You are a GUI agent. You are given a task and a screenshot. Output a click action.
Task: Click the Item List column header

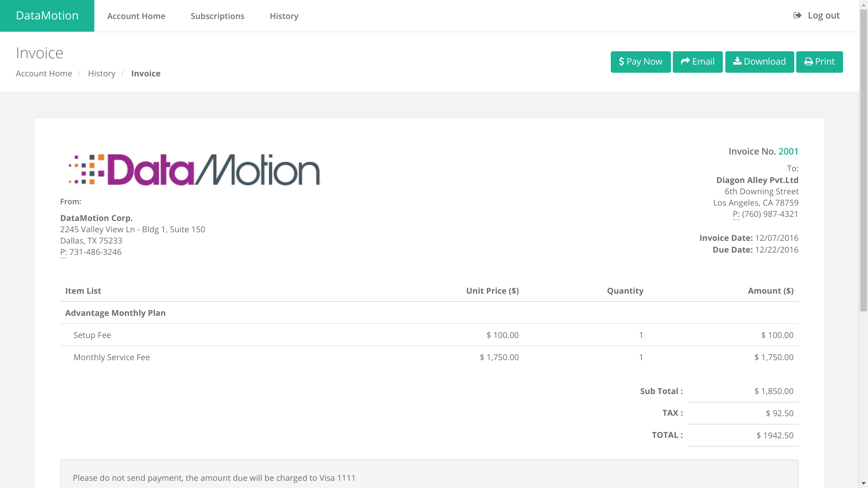(x=83, y=291)
